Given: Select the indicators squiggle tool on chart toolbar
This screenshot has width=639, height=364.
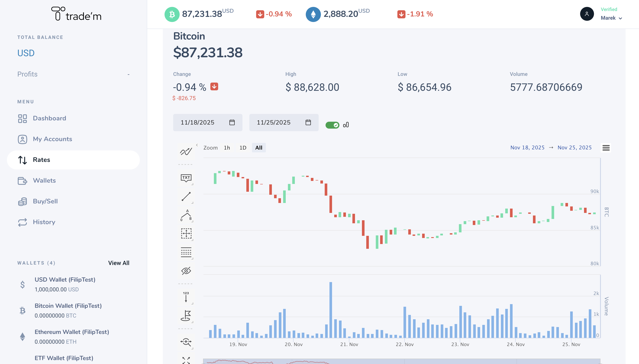Looking at the screenshot, I should point(186,151).
